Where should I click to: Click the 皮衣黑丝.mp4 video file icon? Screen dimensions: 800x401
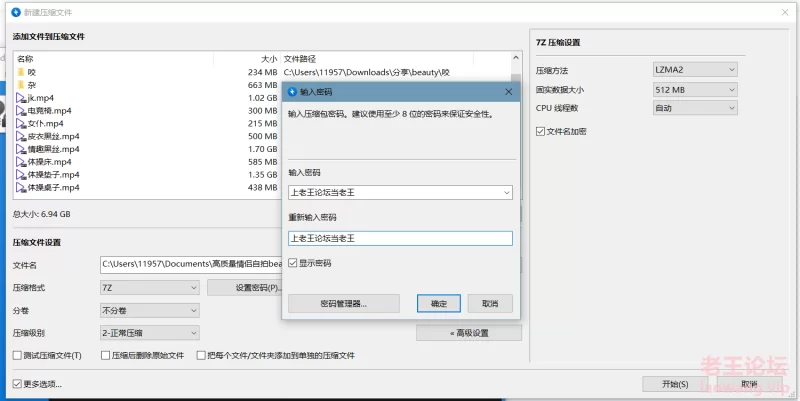(20, 136)
